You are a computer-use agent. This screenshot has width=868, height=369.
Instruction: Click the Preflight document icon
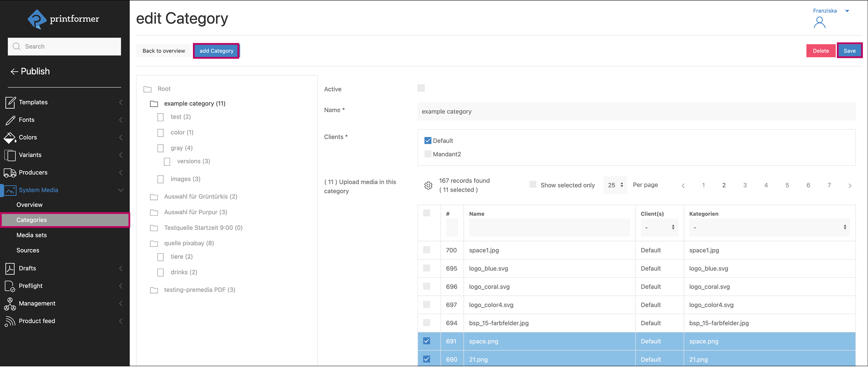tap(10, 286)
